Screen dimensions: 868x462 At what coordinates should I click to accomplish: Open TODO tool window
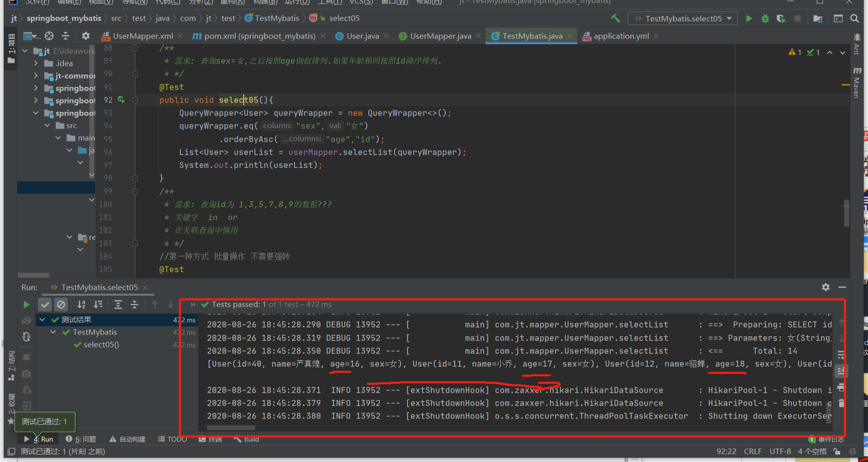pyautogui.click(x=172, y=439)
